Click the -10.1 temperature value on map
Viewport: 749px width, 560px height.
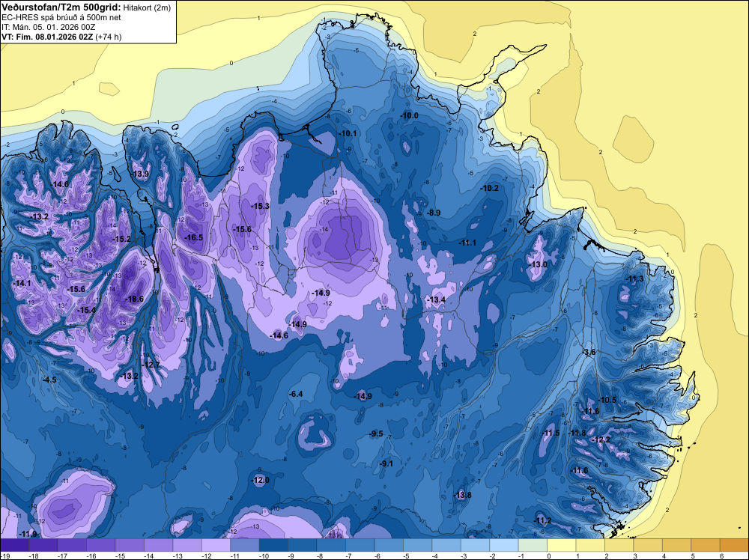click(348, 133)
